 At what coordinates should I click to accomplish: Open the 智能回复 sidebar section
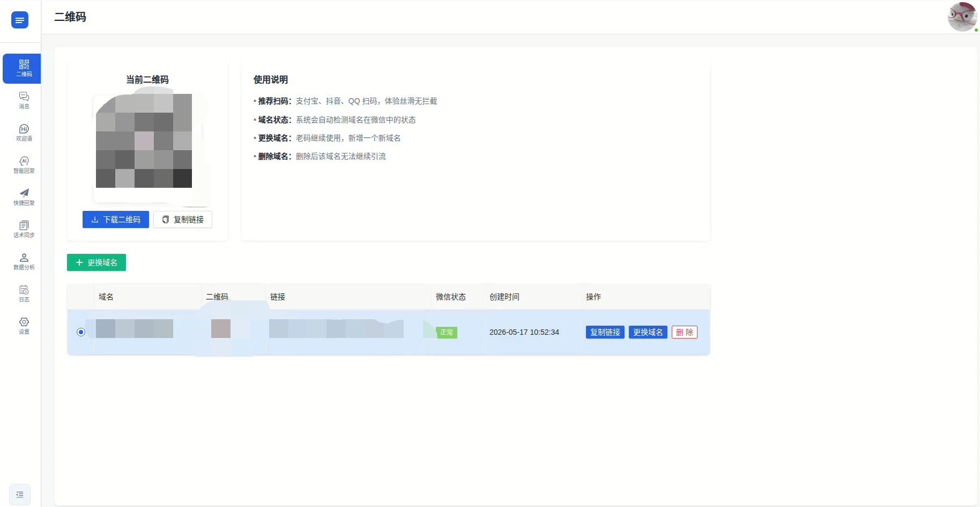click(x=24, y=165)
